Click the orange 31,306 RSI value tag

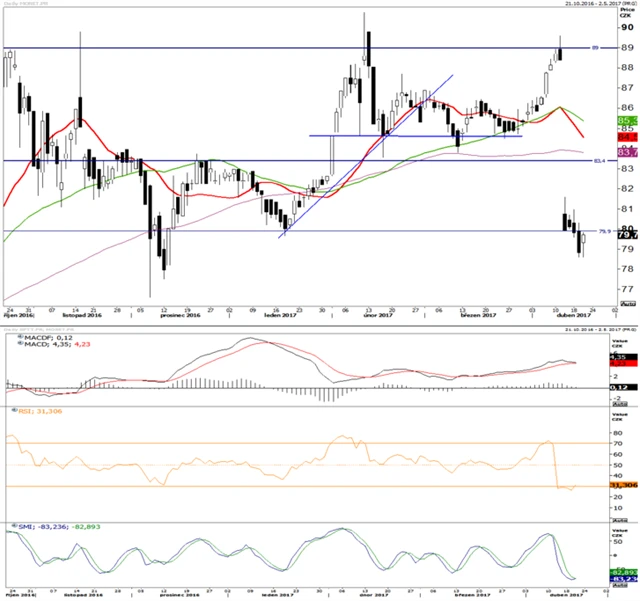pos(623,485)
